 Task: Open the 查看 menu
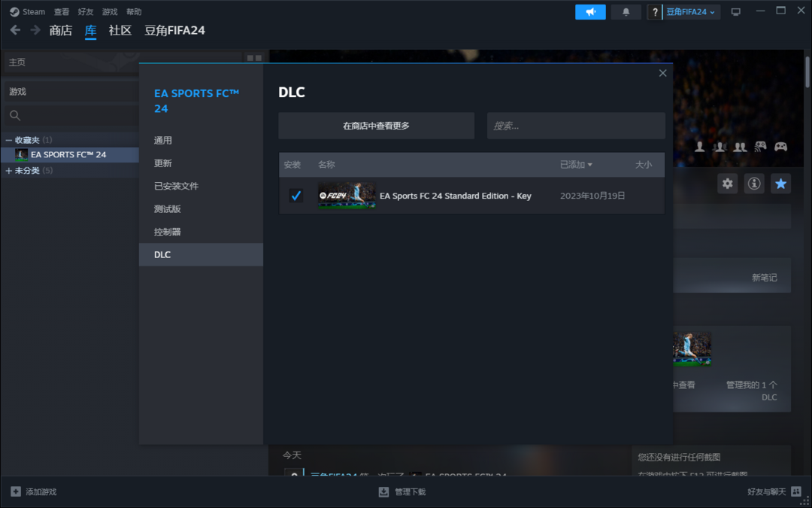(x=62, y=11)
